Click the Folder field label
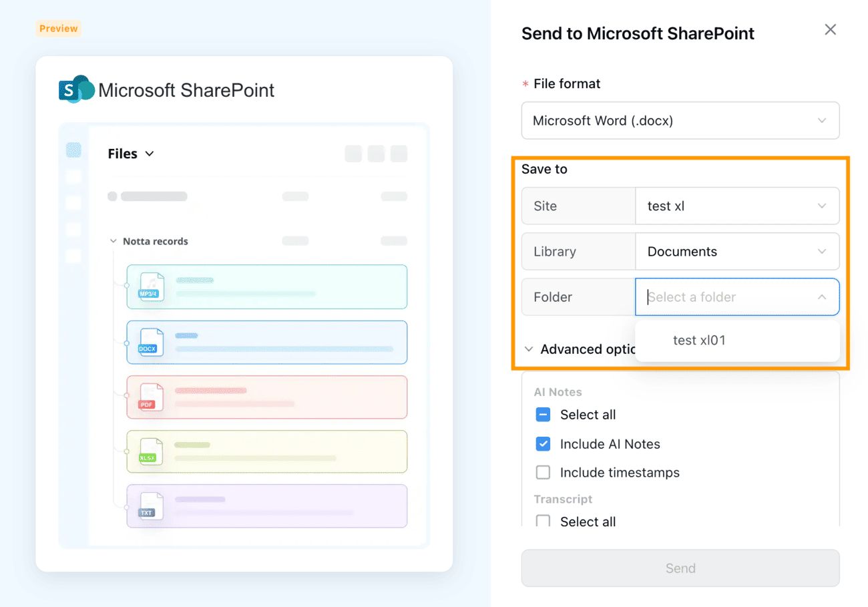The image size is (868, 607). click(553, 297)
